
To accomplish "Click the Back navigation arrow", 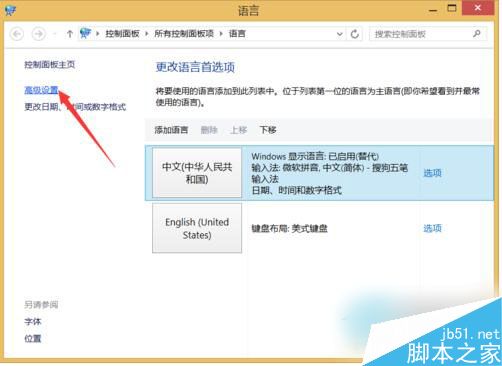I will 17,34.
